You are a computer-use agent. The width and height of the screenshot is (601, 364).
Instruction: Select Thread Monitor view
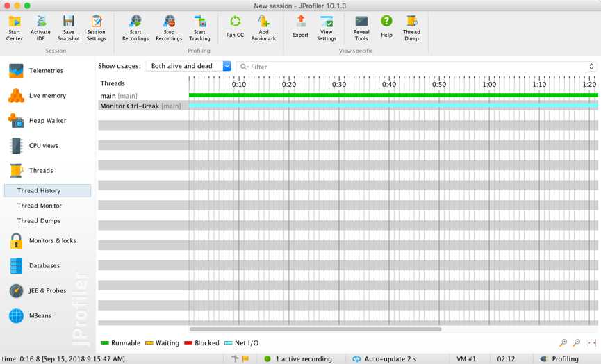click(39, 206)
